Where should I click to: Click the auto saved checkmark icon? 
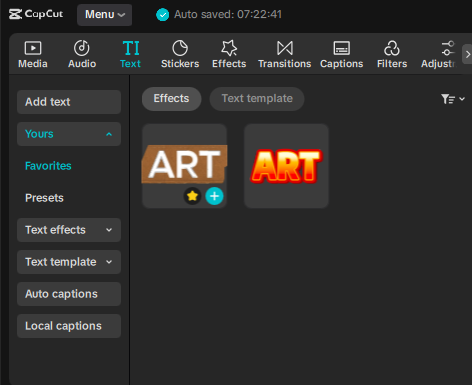point(163,14)
